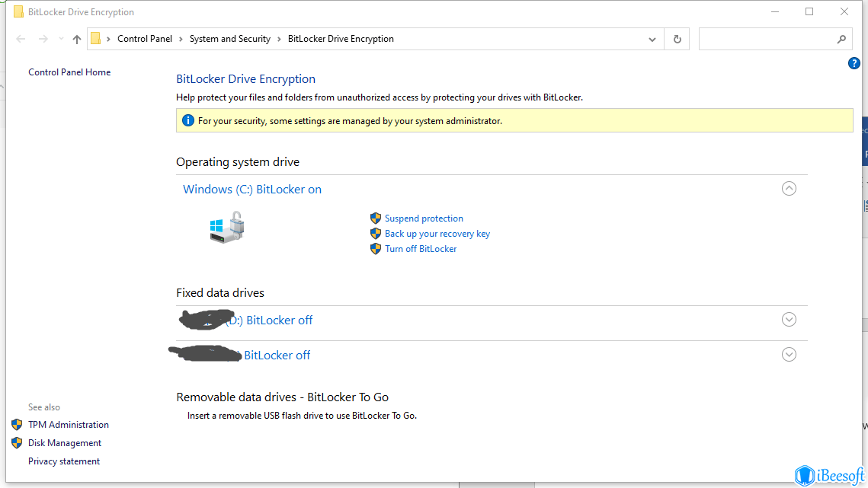Click shield icon next to TPM Administration
The image size is (868, 488).
point(17,424)
